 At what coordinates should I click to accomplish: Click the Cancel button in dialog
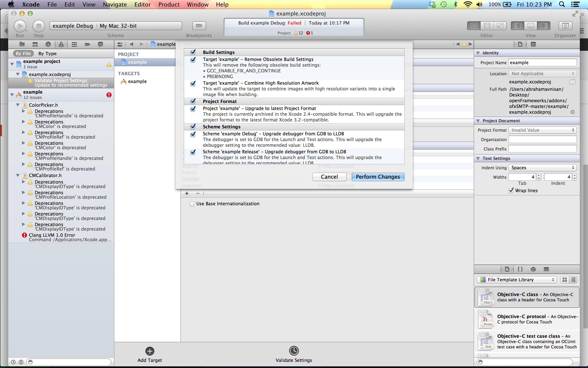(329, 177)
